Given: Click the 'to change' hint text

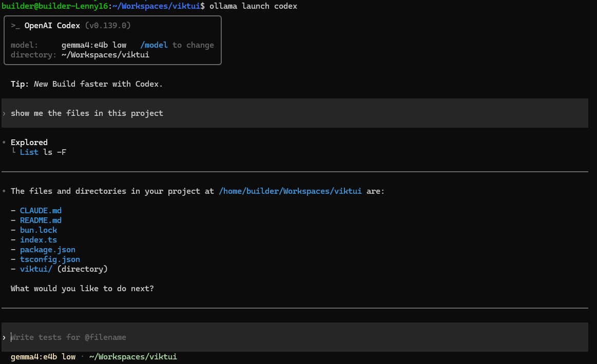Looking at the screenshot, I should pyautogui.click(x=194, y=45).
